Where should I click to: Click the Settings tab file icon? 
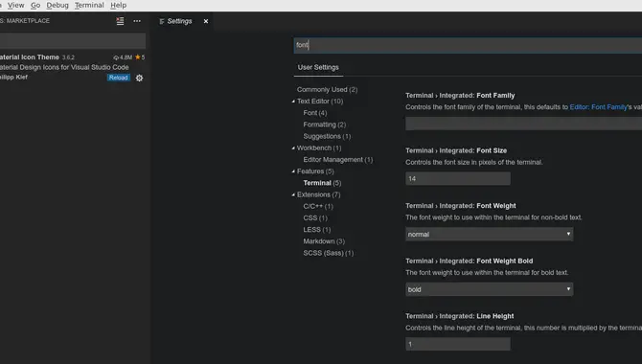pyautogui.click(x=162, y=21)
